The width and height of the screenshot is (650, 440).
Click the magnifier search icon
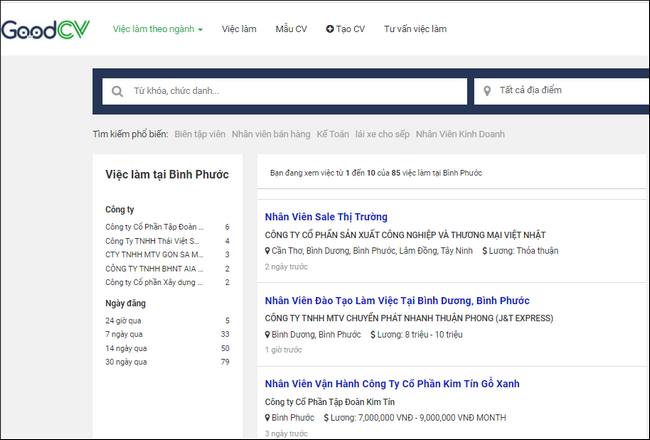118,91
